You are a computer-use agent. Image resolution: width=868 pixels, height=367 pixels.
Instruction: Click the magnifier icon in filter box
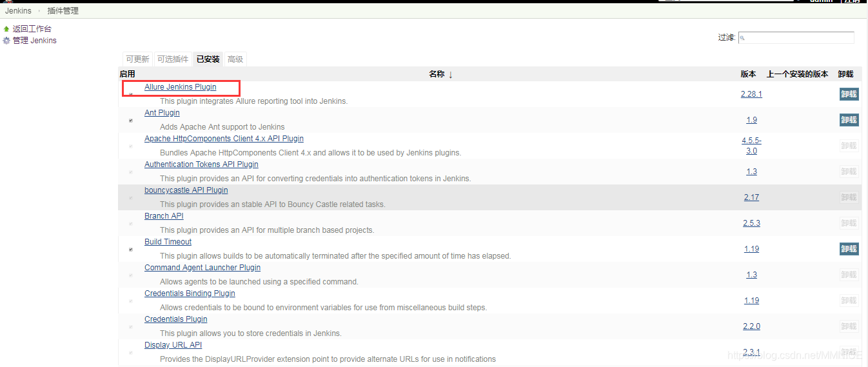pos(743,38)
